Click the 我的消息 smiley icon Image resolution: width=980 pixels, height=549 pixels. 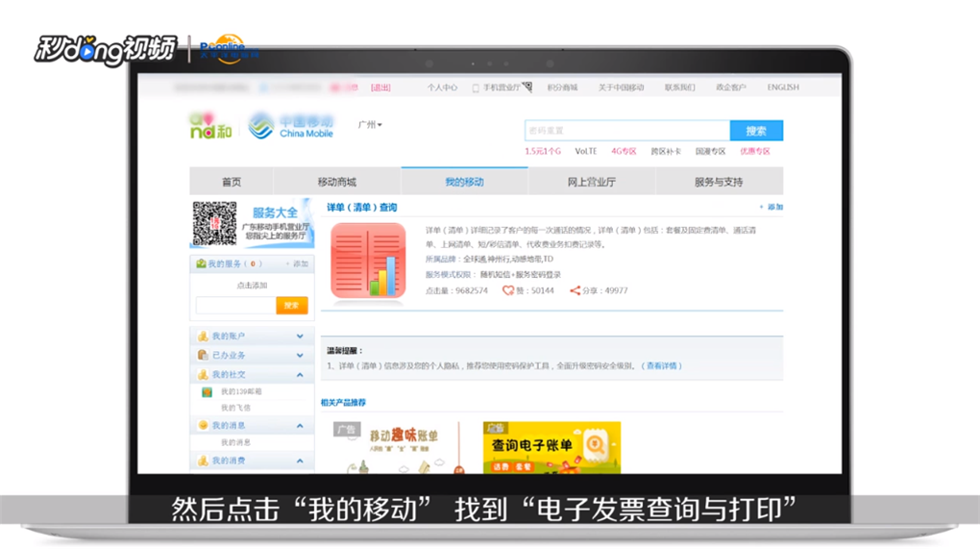[x=203, y=425]
